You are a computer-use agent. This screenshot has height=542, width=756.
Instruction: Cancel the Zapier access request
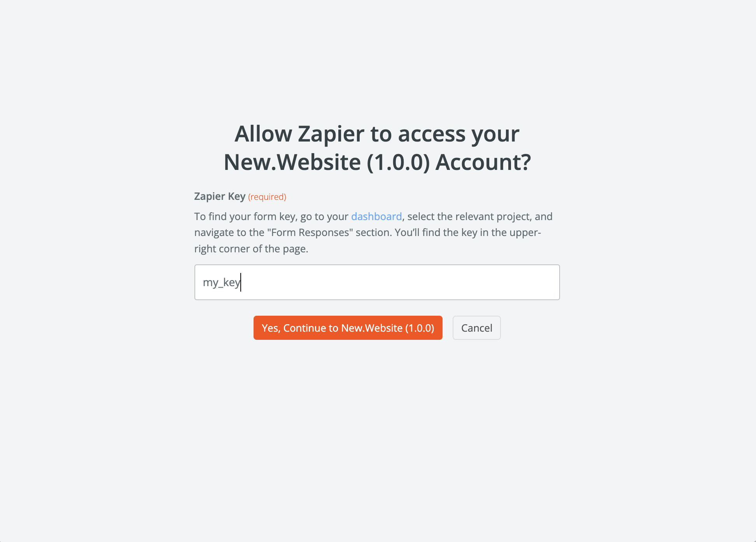point(476,328)
